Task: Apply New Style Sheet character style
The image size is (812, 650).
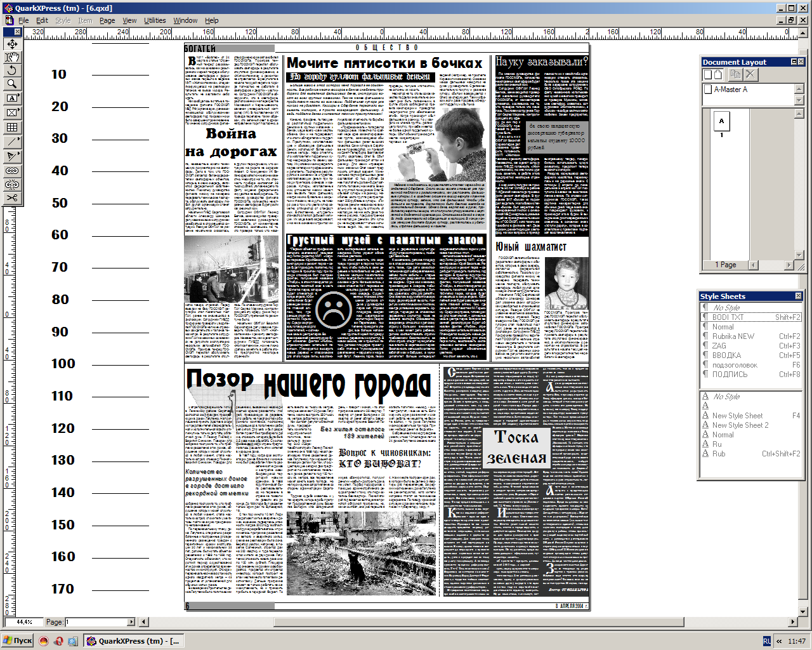Action: 751,416
